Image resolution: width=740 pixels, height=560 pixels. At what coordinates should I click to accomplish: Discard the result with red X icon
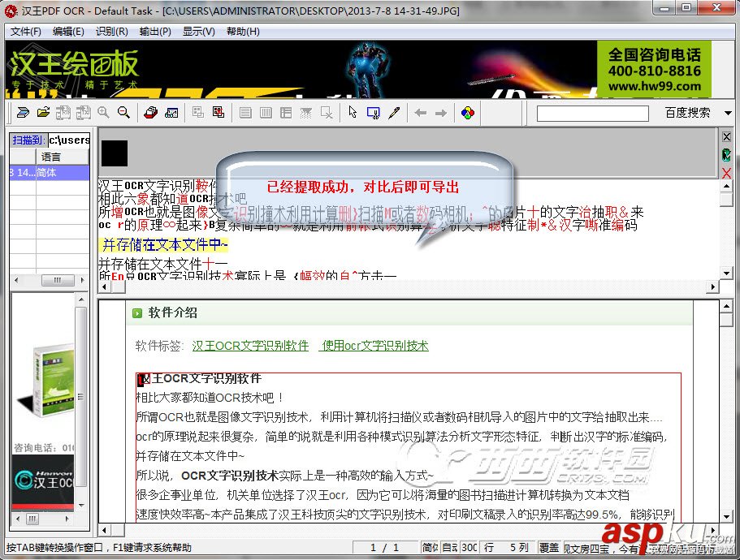coord(726,172)
